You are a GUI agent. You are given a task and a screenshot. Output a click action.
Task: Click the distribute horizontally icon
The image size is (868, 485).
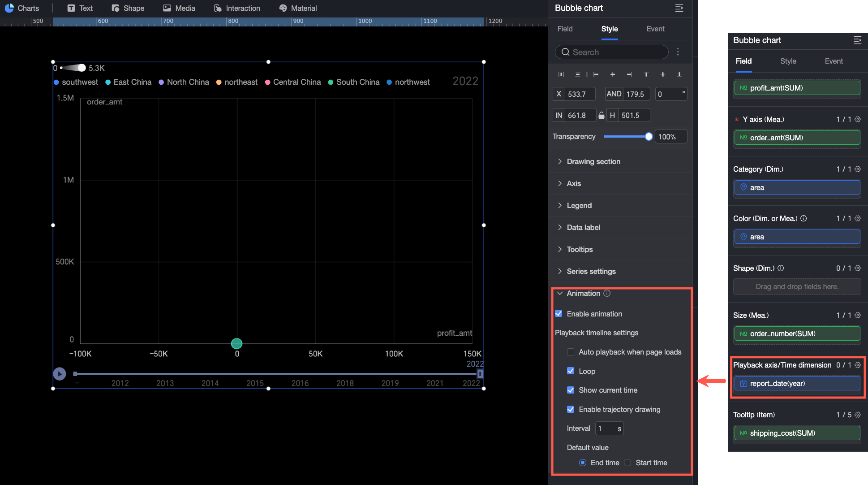tap(561, 74)
